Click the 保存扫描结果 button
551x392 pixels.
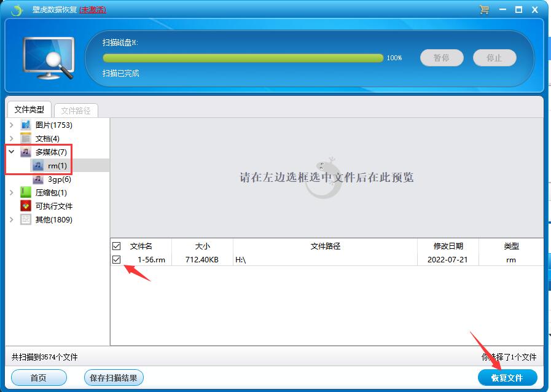click(x=113, y=378)
